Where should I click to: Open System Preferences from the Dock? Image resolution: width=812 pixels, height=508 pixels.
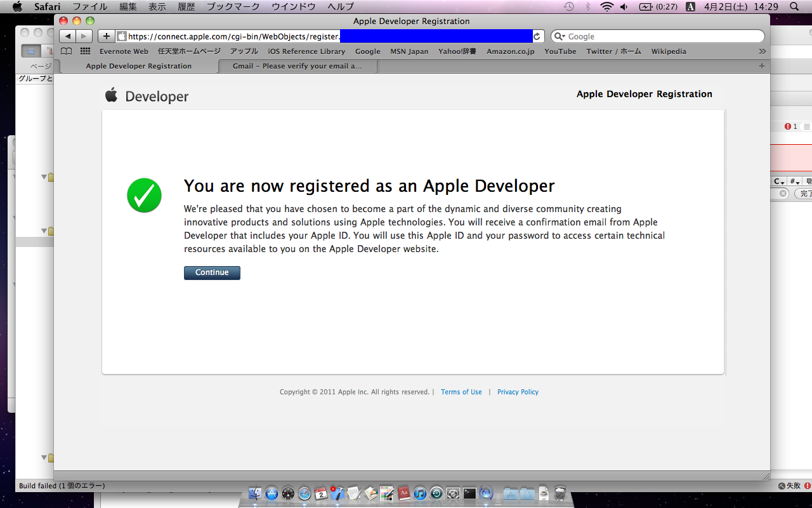(x=453, y=493)
